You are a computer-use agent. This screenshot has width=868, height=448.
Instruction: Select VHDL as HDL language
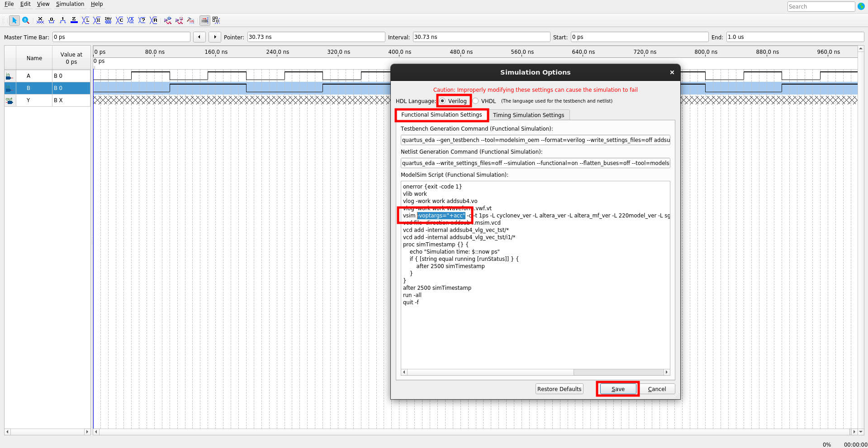pos(484,101)
